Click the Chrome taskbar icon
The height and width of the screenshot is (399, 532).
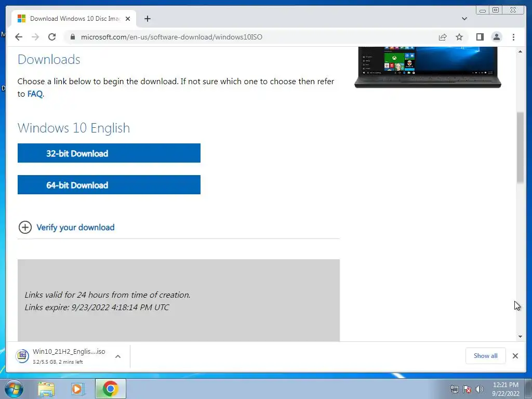click(111, 389)
